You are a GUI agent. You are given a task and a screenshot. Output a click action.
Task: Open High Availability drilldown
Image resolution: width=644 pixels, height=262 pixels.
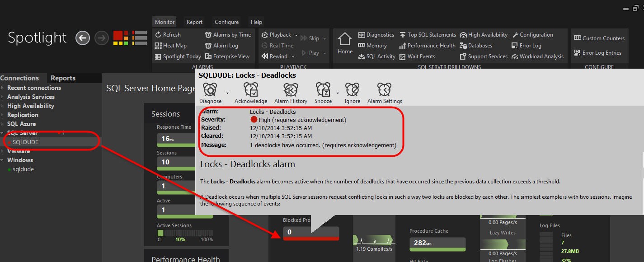point(484,35)
